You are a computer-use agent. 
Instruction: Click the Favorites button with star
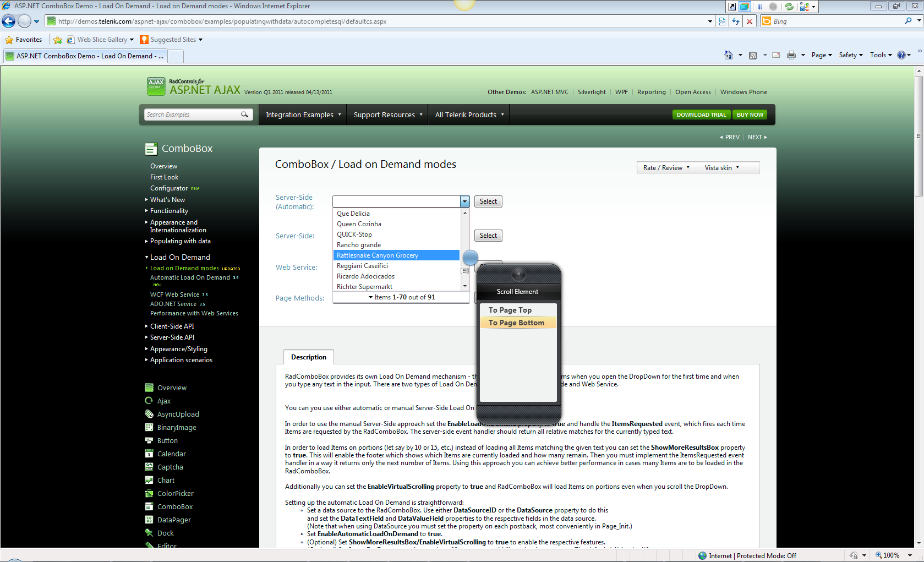[x=24, y=40]
